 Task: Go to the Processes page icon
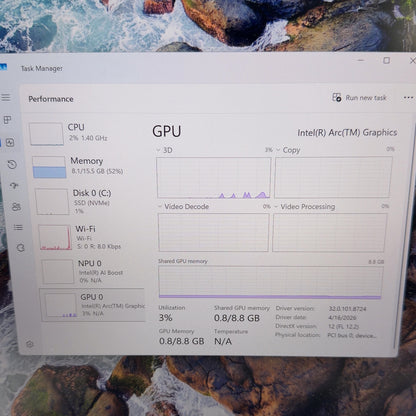click(x=7, y=120)
